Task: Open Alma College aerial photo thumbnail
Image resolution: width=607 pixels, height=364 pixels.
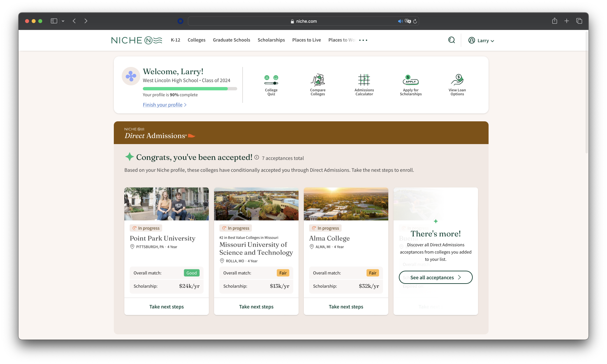Action: pyautogui.click(x=346, y=204)
